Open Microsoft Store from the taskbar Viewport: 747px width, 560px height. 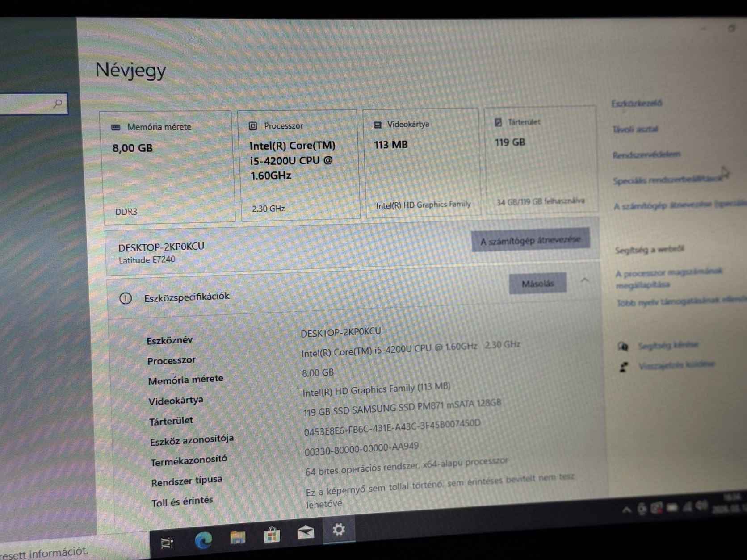(x=271, y=535)
